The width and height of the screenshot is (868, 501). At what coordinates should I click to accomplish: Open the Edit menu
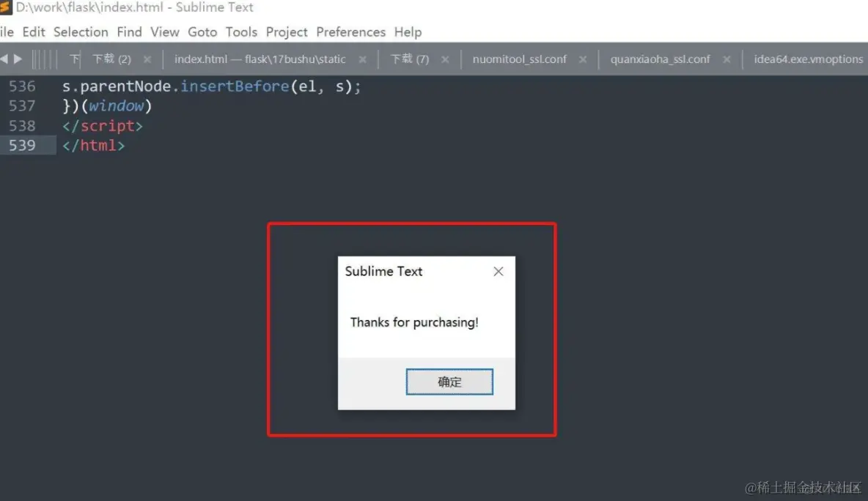pos(34,32)
